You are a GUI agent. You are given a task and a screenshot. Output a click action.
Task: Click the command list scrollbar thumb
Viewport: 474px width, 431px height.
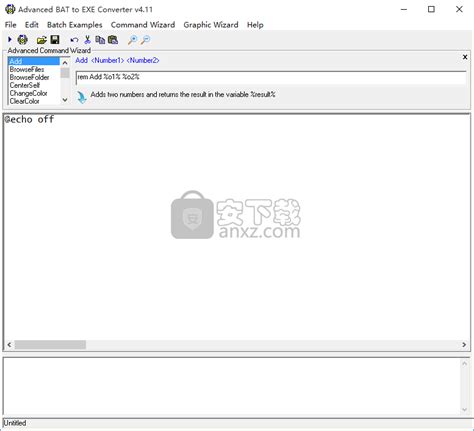[65, 72]
